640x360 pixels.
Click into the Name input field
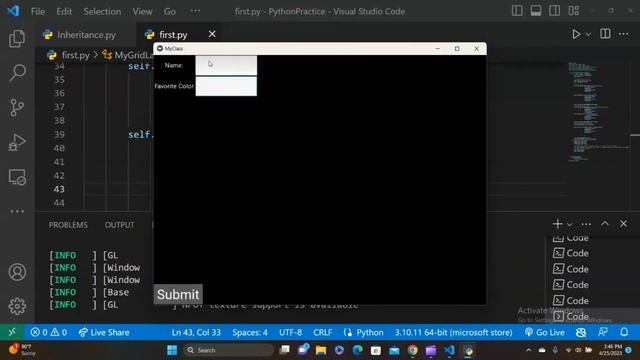coord(226,65)
